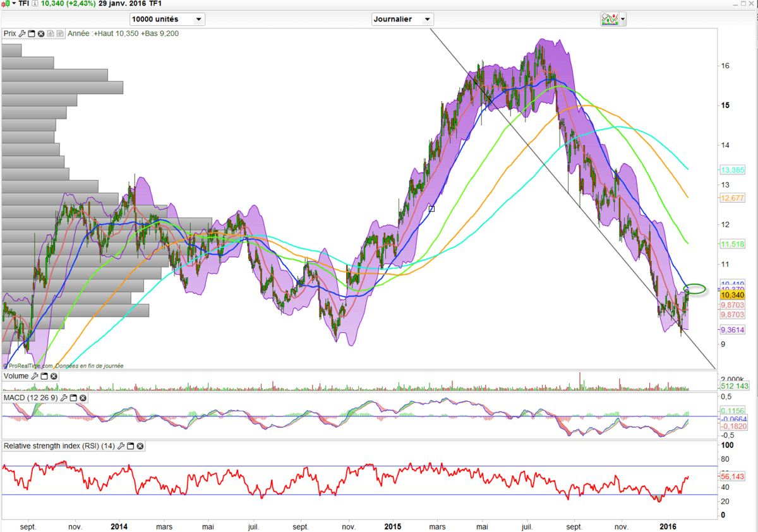Click the add indicator chart icon

pos(610,19)
